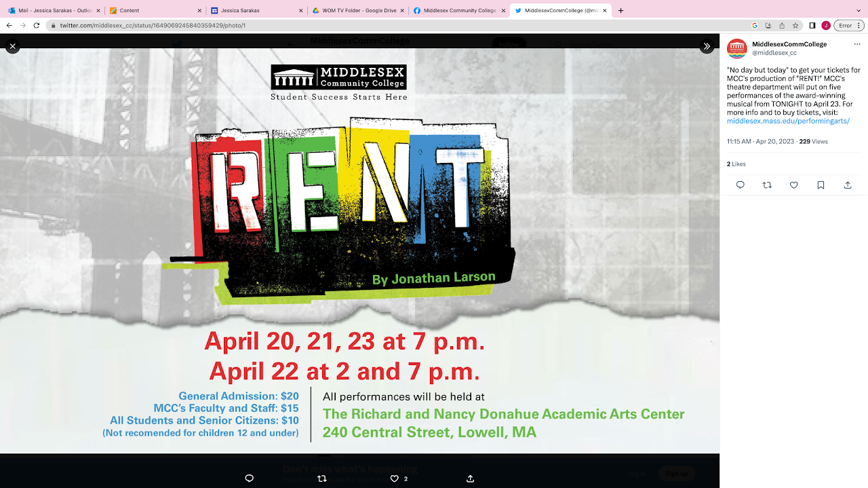Open the middlesex.mass.edu/performingarts link
The image size is (868, 488).
[788, 121]
